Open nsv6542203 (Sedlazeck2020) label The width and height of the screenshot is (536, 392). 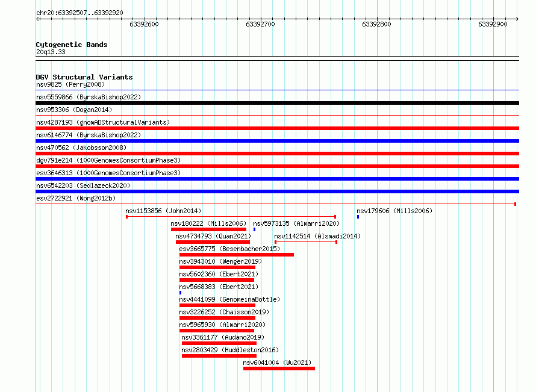click(x=83, y=185)
